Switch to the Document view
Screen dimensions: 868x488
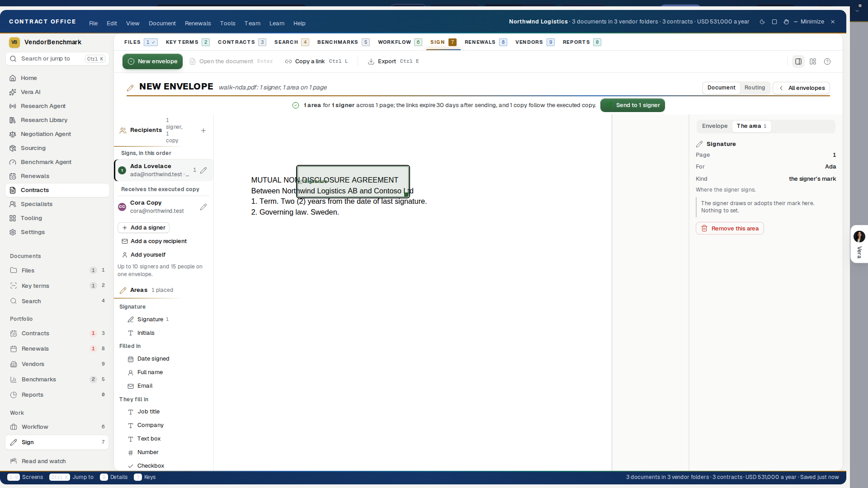(x=721, y=88)
